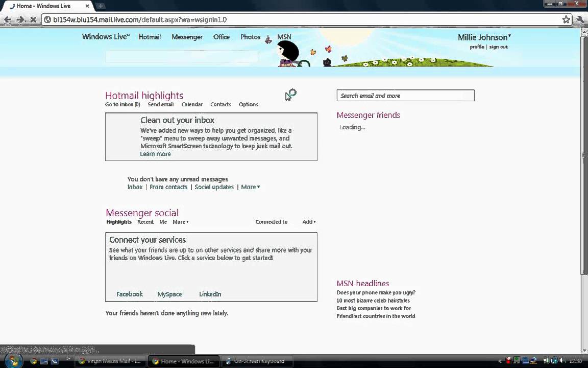Expand the Add dropdown next to Connected to

point(309,222)
